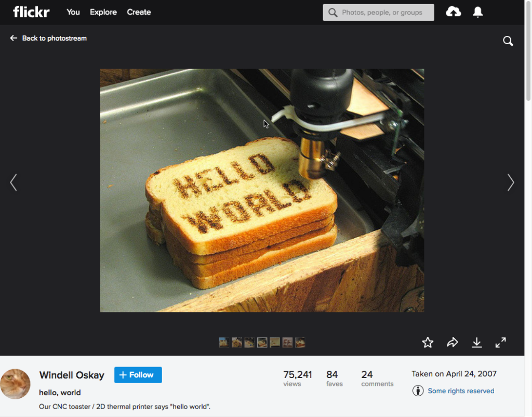Follow Windell Oskay
The width and height of the screenshot is (532, 417).
(138, 375)
